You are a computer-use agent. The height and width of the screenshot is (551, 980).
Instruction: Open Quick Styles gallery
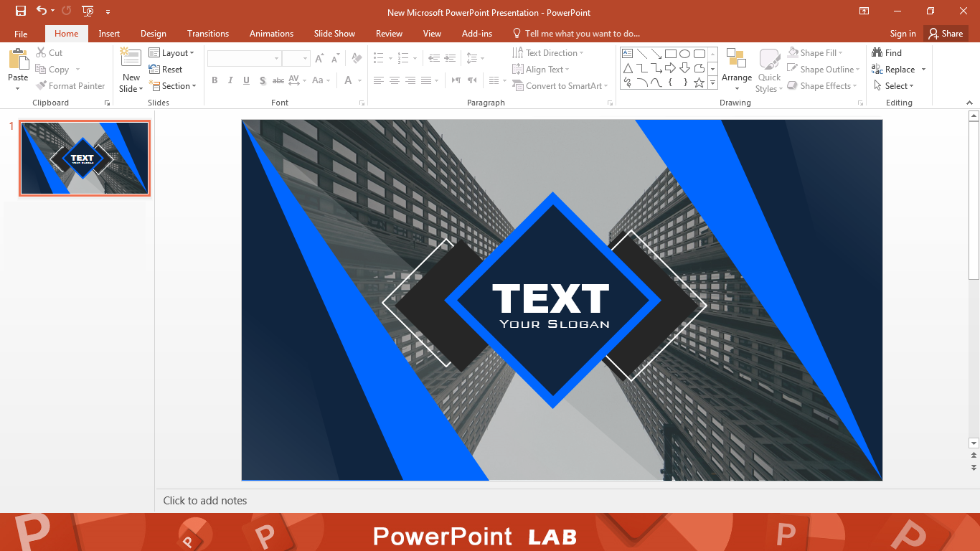769,70
